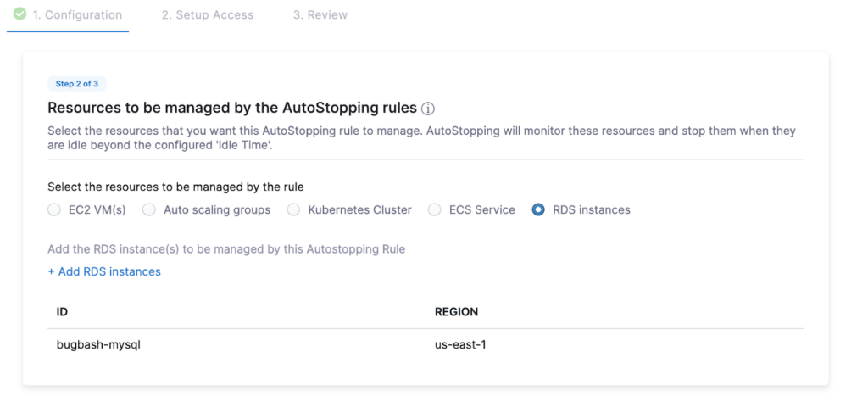Select Kubernetes Cluster as resource type

(293, 209)
